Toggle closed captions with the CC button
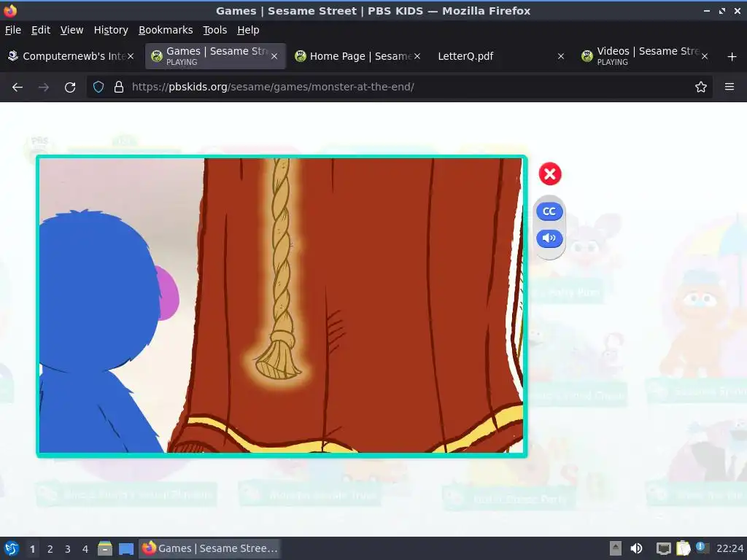Screen dimensions: 747x560 549,211
